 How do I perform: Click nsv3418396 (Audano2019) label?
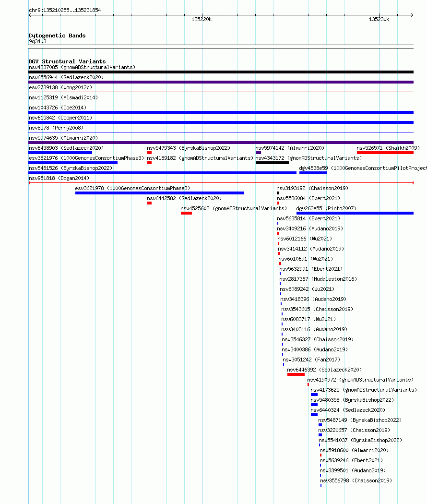(313, 299)
